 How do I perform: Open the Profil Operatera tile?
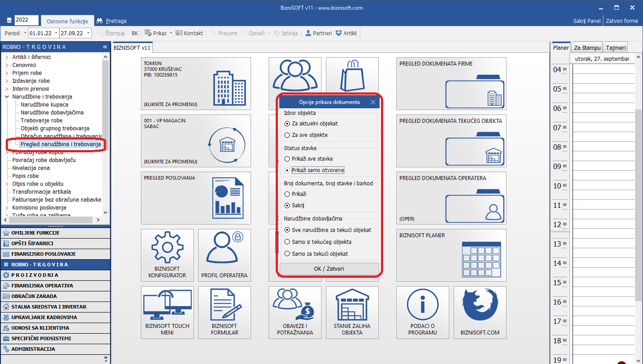click(224, 255)
